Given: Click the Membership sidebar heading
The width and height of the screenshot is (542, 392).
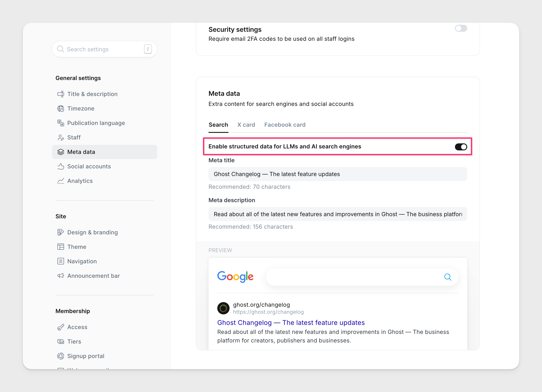Looking at the screenshot, I should (x=73, y=311).
